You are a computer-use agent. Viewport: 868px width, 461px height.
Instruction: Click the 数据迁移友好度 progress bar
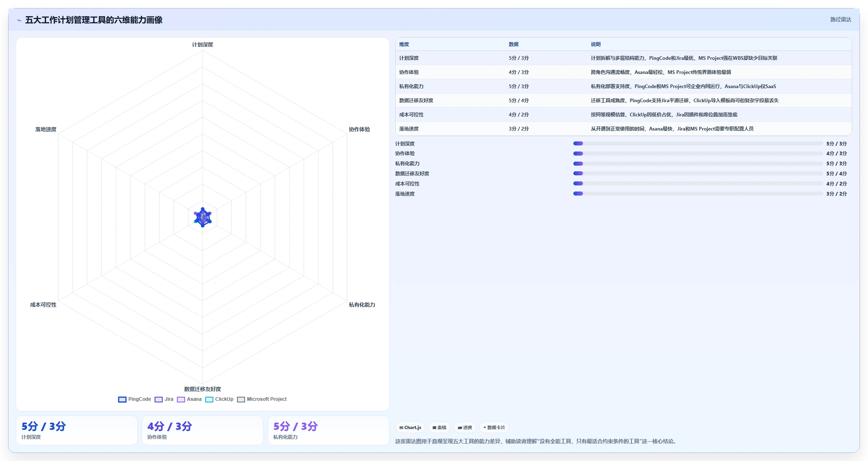coord(698,173)
